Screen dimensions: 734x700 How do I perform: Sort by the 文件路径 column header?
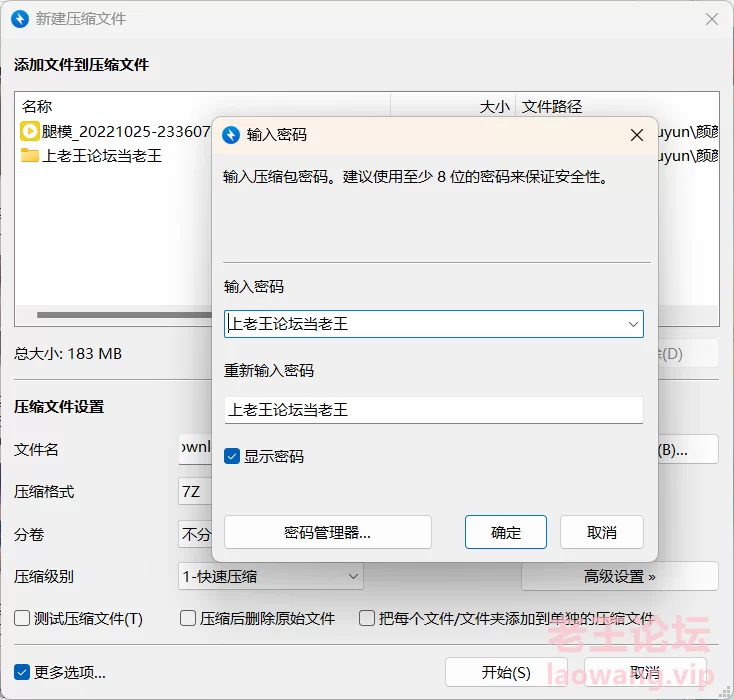[x=617, y=106]
